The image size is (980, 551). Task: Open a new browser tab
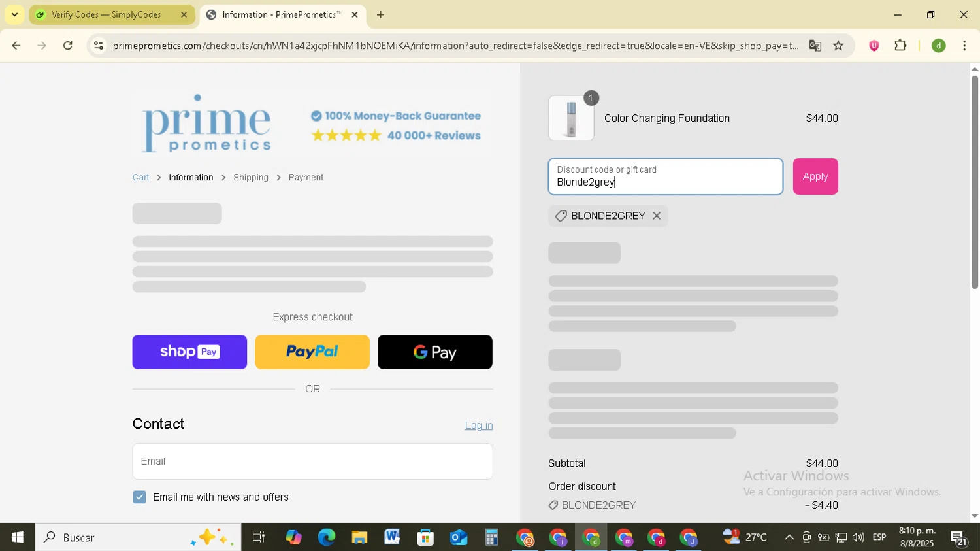[x=380, y=14]
